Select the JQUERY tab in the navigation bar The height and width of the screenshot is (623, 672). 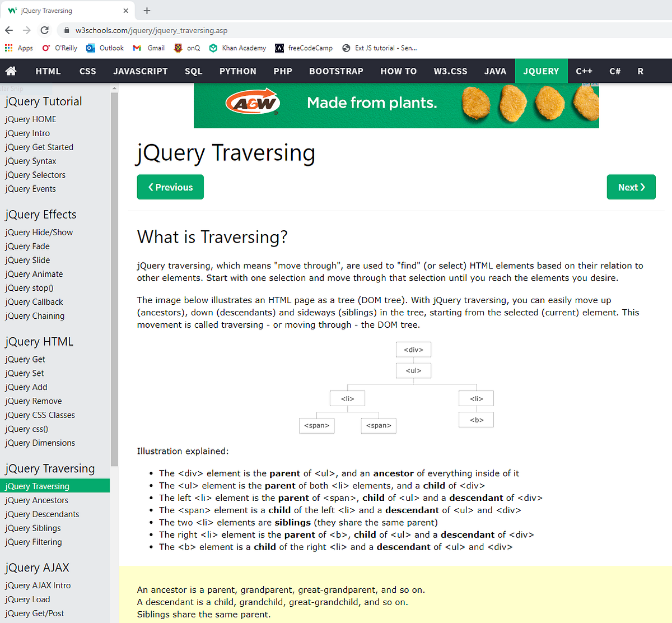point(541,71)
